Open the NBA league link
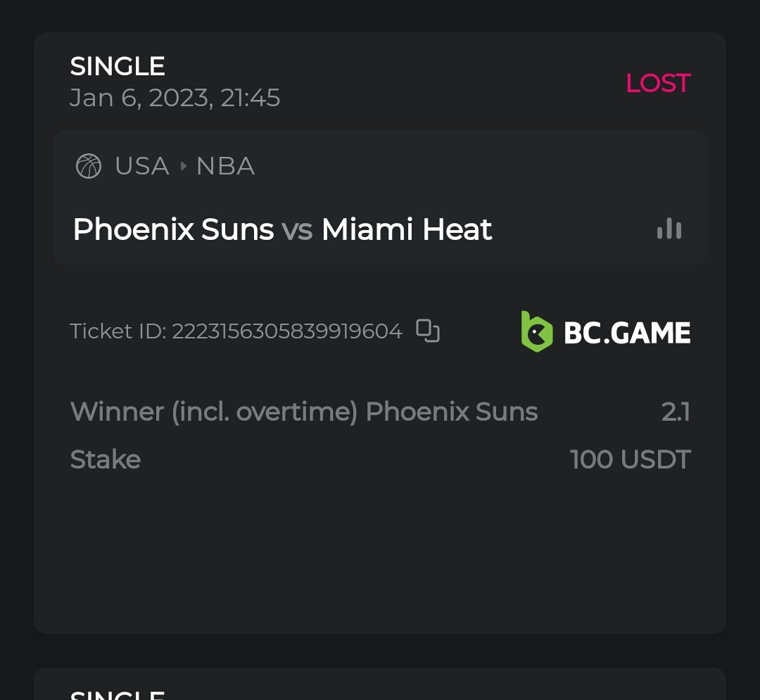Image resolution: width=760 pixels, height=700 pixels. click(x=225, y=167)
